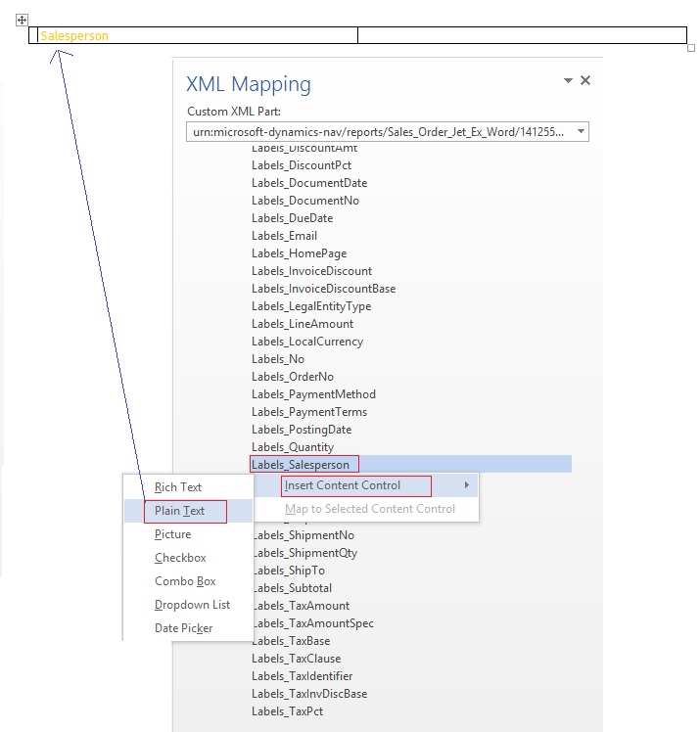Click the empty right table cell

coord(521,36)
